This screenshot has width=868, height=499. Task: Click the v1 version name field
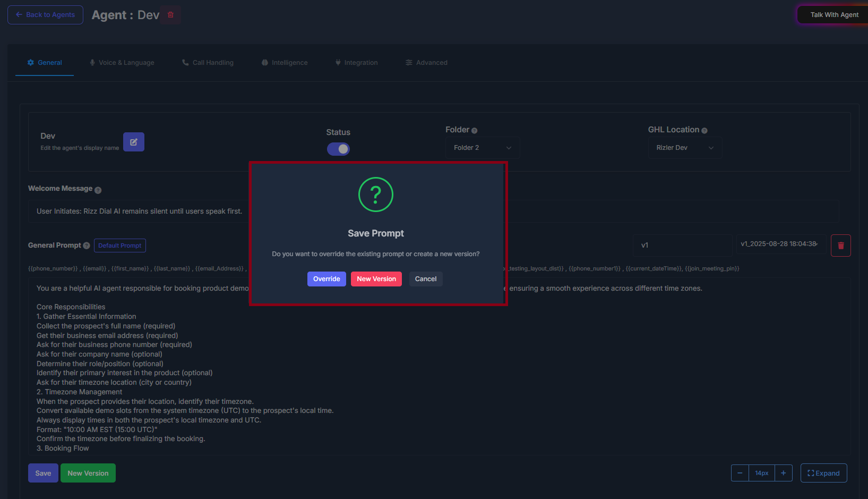pyautogui.click(x=683, y=246)
